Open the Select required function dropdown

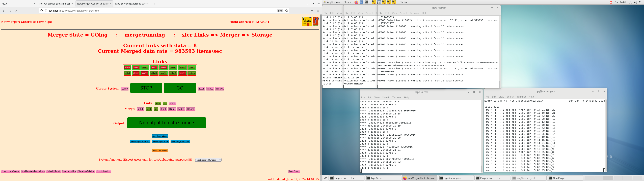point(208,160)
